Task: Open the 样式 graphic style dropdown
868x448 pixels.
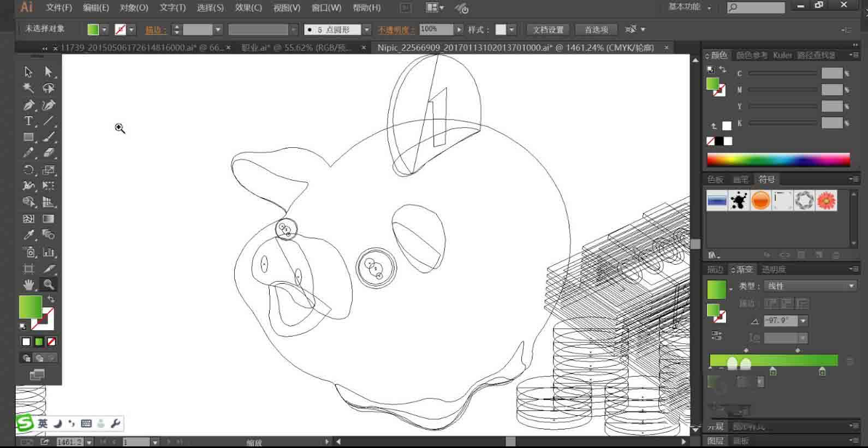Action: (x=512, y=29)
